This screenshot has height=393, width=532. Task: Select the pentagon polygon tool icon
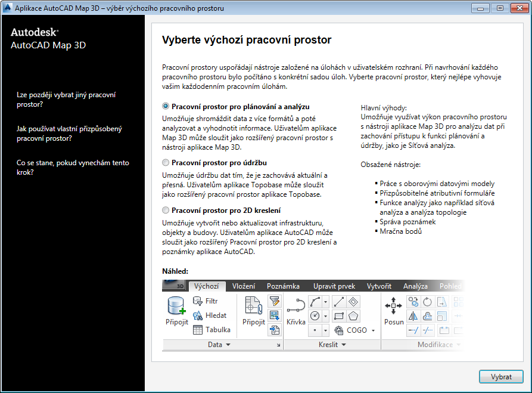[x=353, y=316]
